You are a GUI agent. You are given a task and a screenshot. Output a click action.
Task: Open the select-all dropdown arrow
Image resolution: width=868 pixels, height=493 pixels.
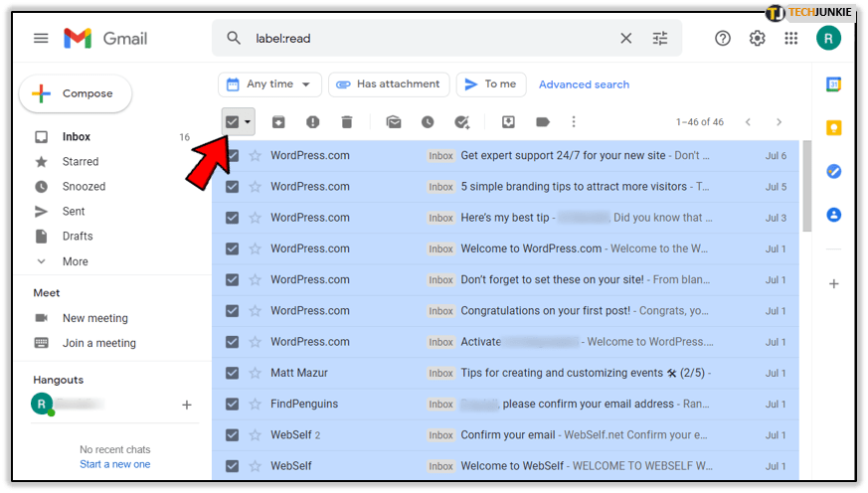point(248,122)
